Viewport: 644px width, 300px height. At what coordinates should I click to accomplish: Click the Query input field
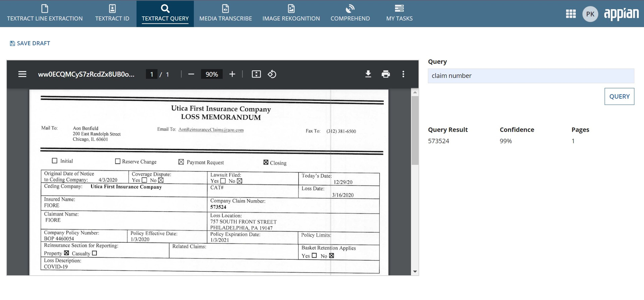pos(531,76)
